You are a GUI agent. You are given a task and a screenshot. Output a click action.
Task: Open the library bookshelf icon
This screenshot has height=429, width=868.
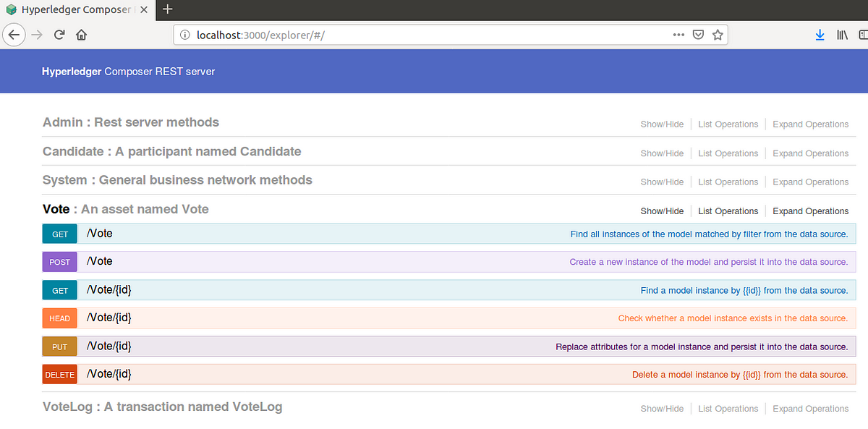click(843, 35)
